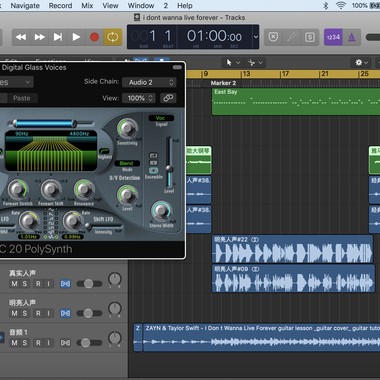The image size is (380, 380).
Task: Open the Command-click Tool menu
Action: [256, 63]
